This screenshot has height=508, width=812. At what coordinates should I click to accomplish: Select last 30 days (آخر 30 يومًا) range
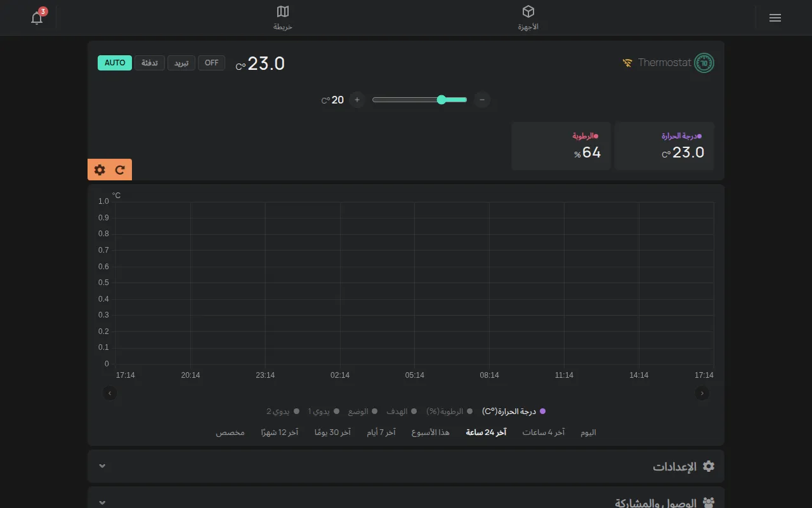(332, 432)
